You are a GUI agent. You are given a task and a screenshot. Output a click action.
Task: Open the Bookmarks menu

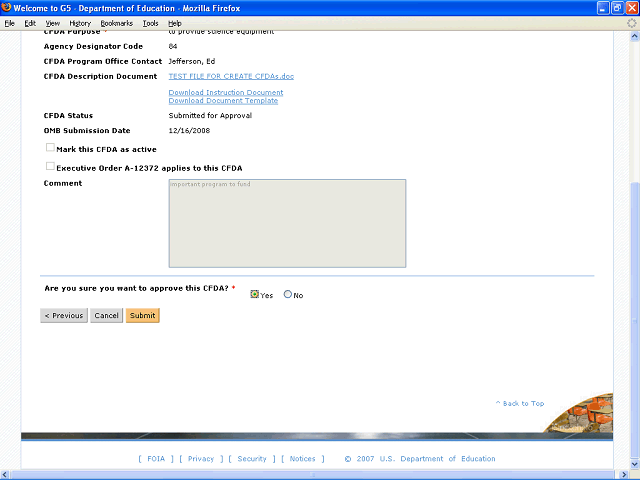pyautogui.click(x=117, y=23)
